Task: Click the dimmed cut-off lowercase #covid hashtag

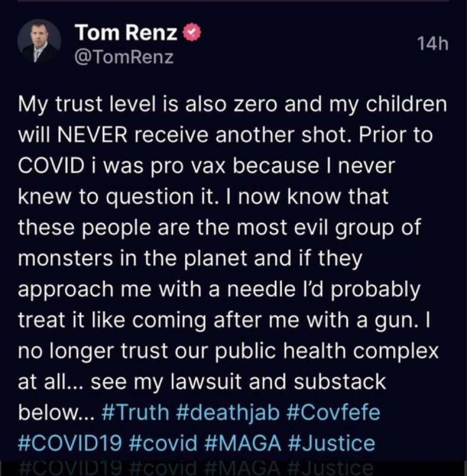Action: click(x=163, y=468)
